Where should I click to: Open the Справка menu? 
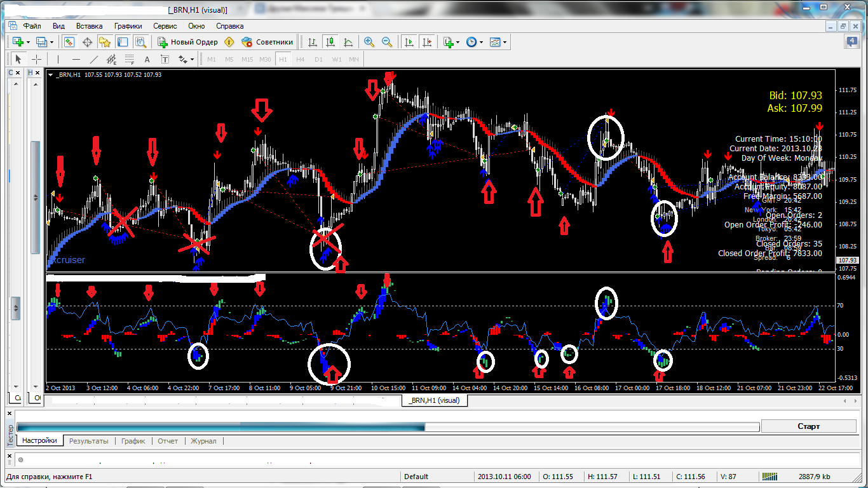point(230,26)
